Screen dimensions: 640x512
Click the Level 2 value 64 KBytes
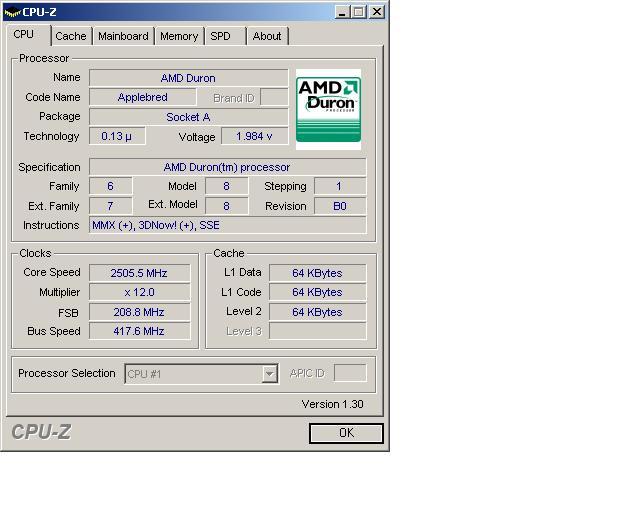pos(318,312)
